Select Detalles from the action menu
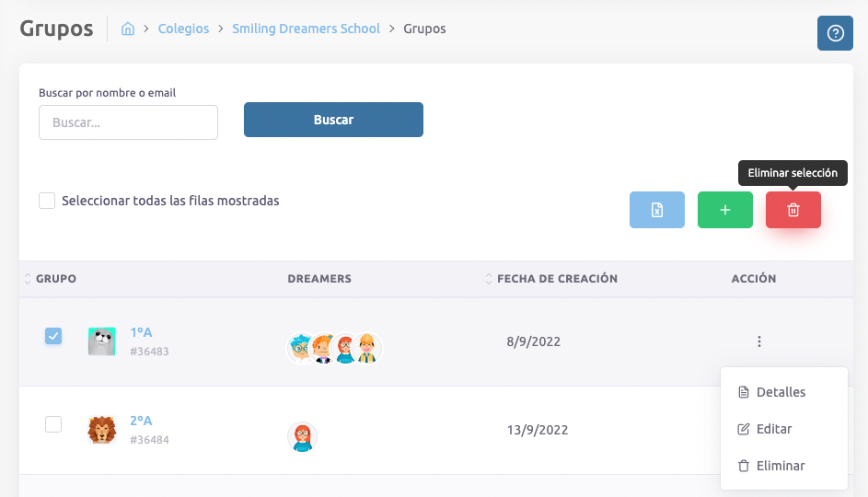This screenshot has height=497, width=868. [780, 392]
